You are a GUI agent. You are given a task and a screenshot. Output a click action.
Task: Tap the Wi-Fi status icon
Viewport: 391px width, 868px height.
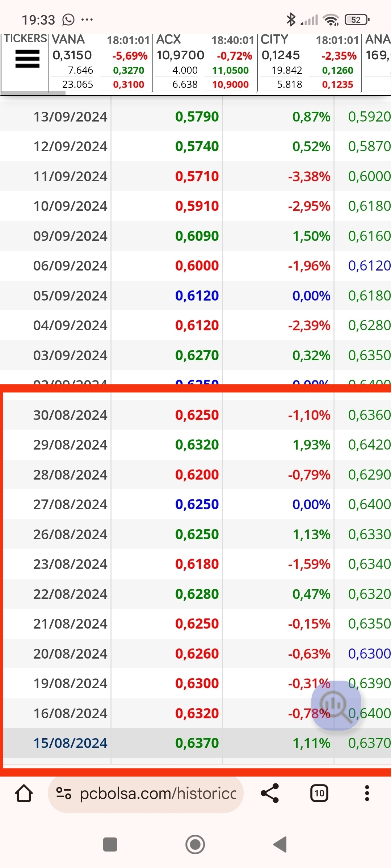(331, 20)
